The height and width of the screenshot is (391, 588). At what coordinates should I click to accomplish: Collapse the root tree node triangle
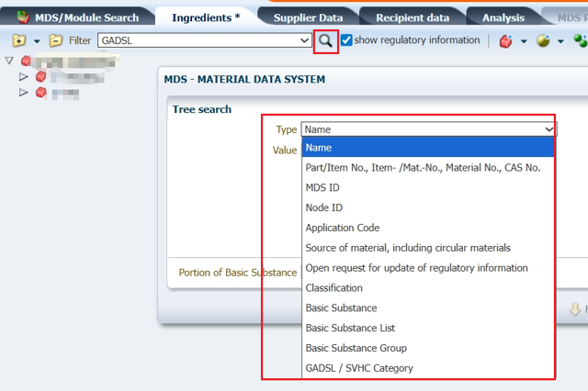(x=9, y=61)
